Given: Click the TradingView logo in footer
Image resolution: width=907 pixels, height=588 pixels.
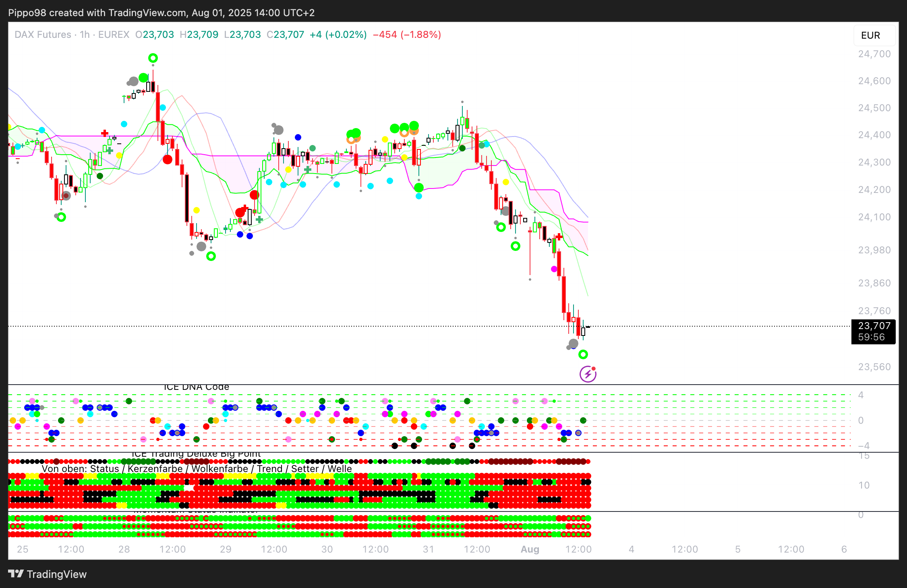Looking at the screenshot, I should tap(48, 574).
